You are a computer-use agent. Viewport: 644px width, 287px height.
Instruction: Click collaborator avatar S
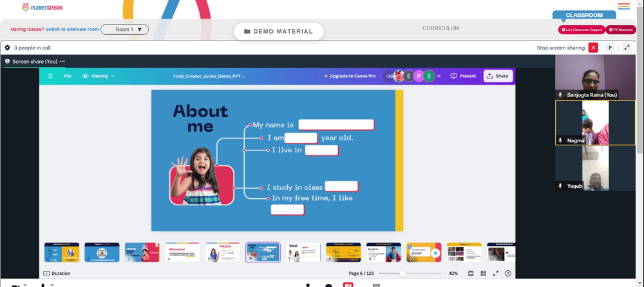coord(429,76)
